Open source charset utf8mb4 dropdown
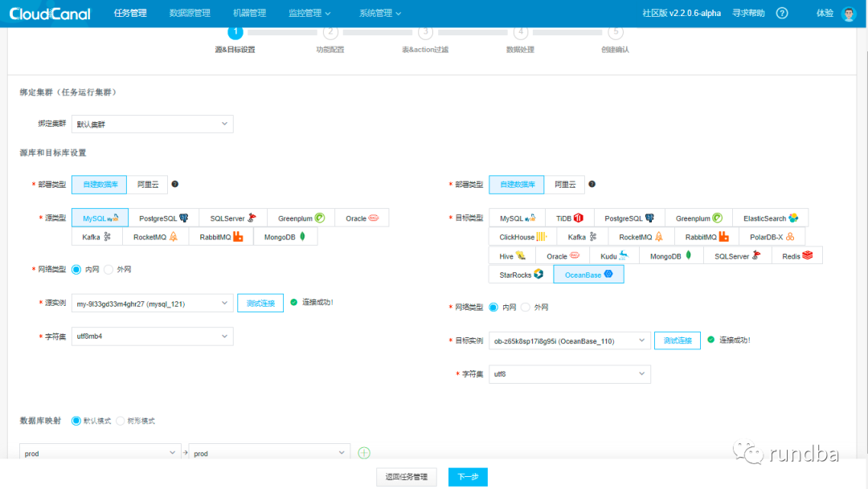 pyautogui.click(x=152, y=336)
